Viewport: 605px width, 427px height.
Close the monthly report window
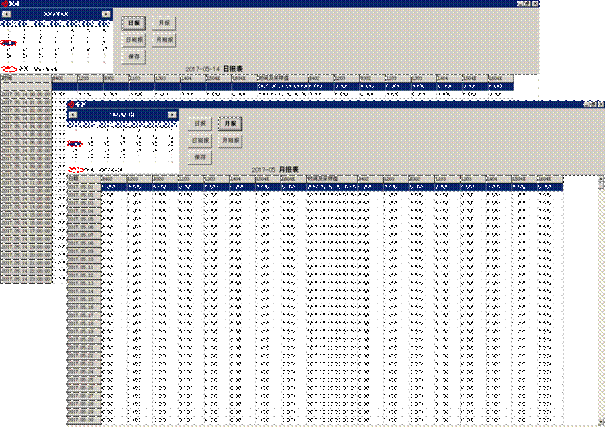pos(599,103)
